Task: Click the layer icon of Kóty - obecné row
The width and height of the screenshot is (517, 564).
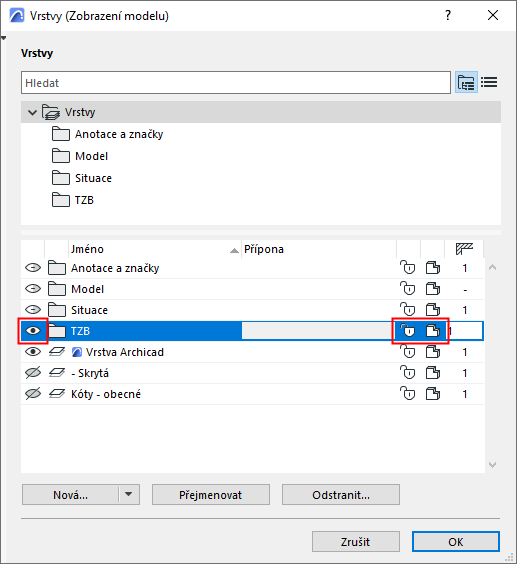Action: (x=57, y=394)
